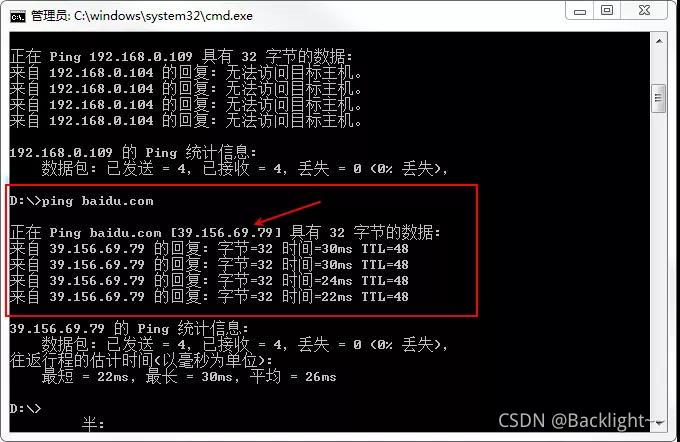This screenshot has width=680, height=442.
Task: Click the vertical scrollbar thumb
Action: tap(658, 98)
